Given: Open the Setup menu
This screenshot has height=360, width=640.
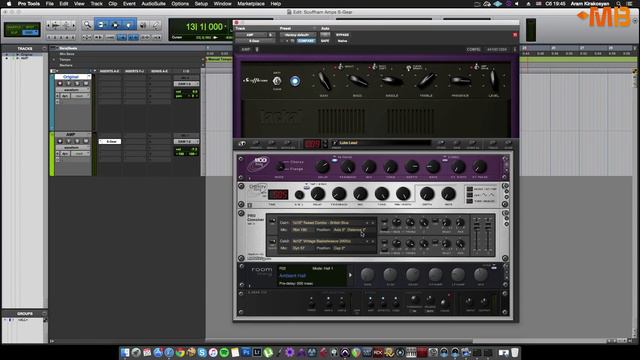Looking at the screenshot, I should click(x=201, y=4).
